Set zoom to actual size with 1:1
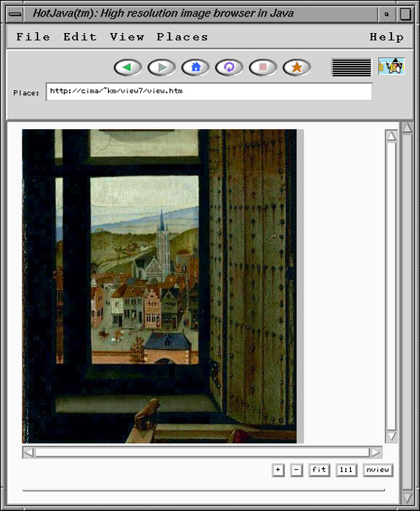The width and height of the screenshot is (420, 511). pyautogui.click(x=346, y=470)
